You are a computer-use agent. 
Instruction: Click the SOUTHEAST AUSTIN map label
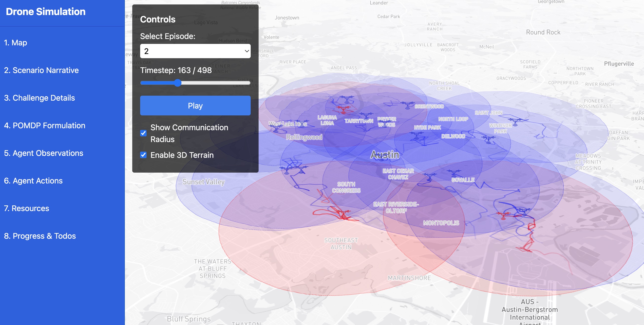(341, 244)
